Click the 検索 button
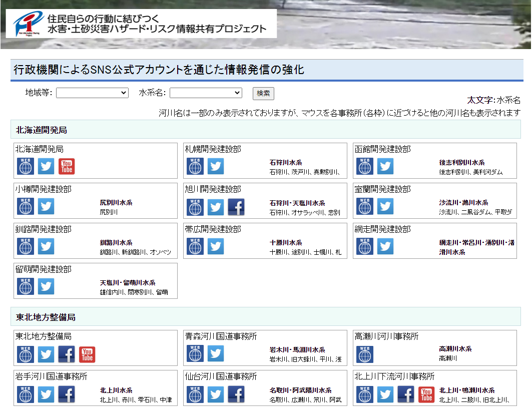 click(263, 93)
